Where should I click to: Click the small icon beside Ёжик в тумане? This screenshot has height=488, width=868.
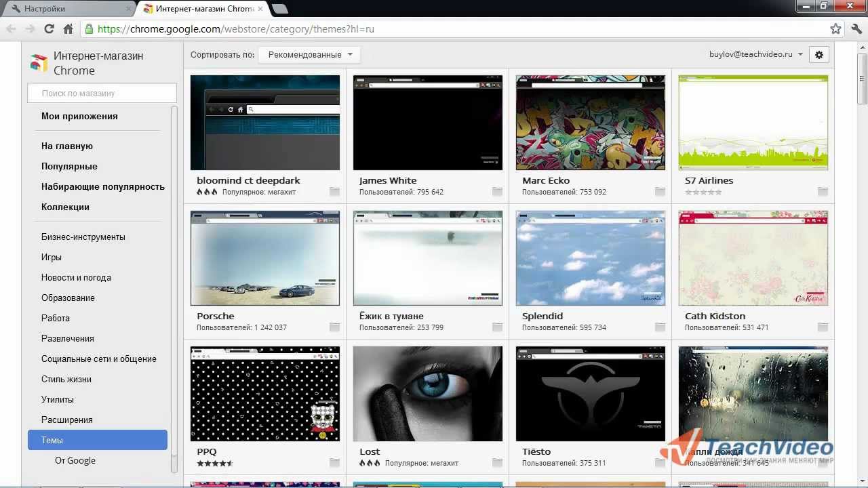497,327
